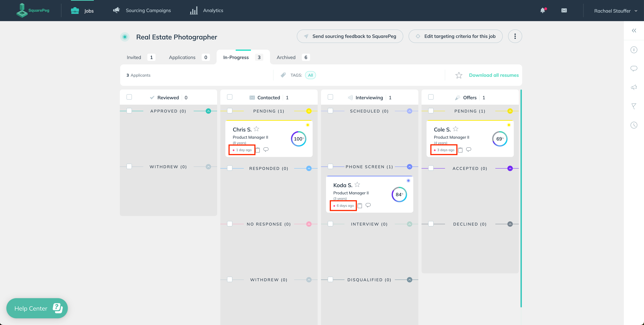Open Chris S. clipboard notes icon
This screenshot has height=325, width=644.
[258, 150]
